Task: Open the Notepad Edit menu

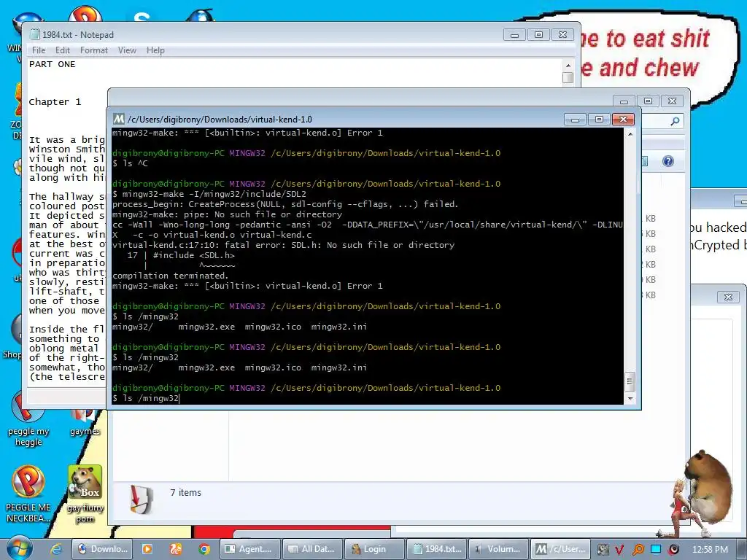Action: pos(63,50)
